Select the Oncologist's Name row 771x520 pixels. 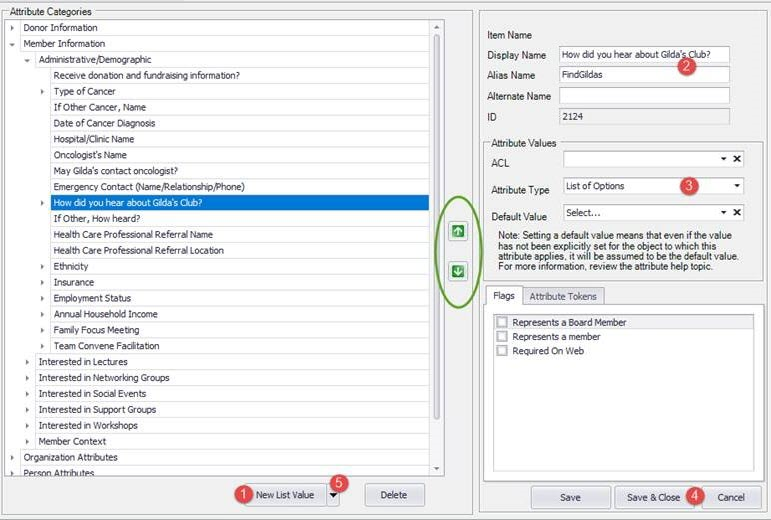point(240,155)
